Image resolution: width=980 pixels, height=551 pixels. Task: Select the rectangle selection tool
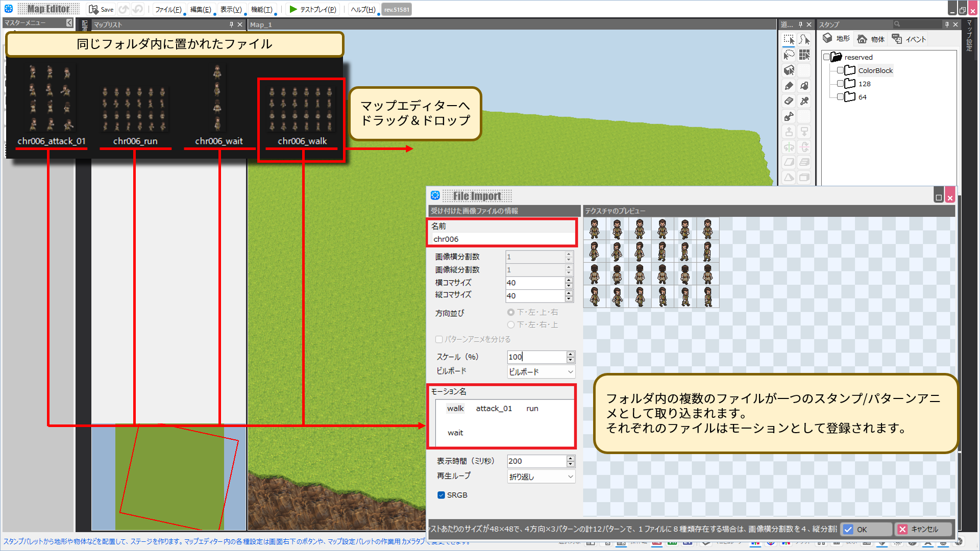pos(789,40)
